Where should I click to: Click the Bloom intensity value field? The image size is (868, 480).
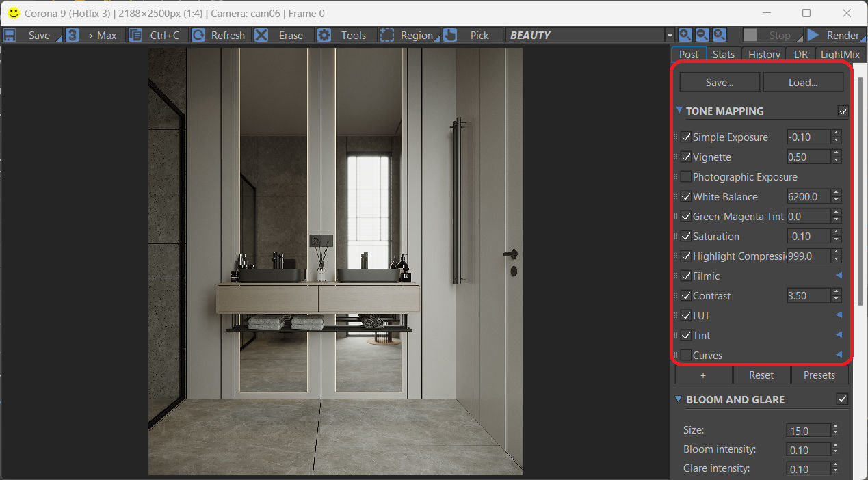[808, 450]
